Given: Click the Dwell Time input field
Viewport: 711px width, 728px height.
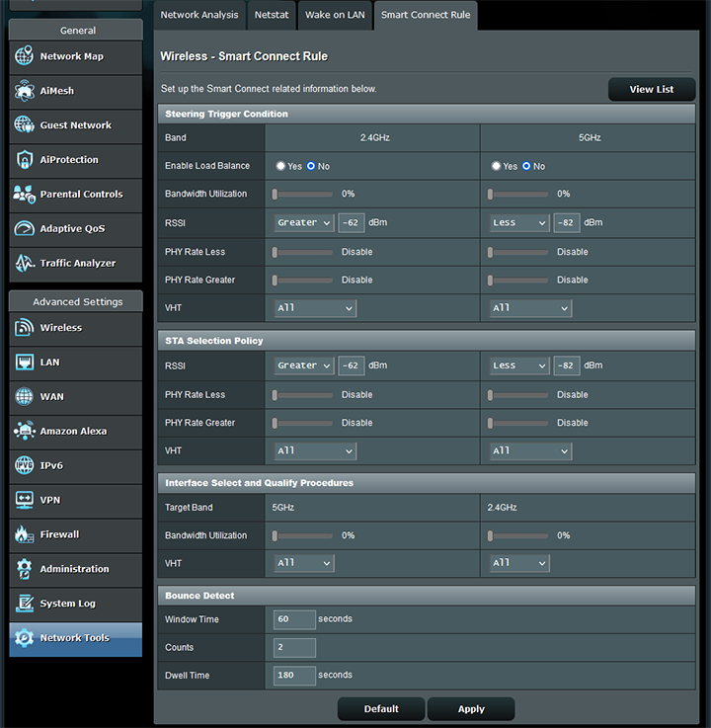Looking at the screenshot, I should 294,676.
